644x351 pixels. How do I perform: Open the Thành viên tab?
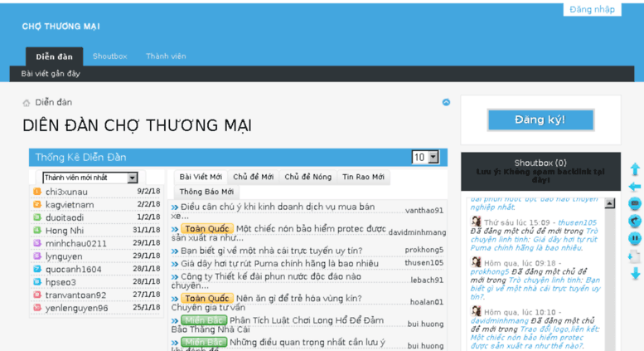coord(166,56)
